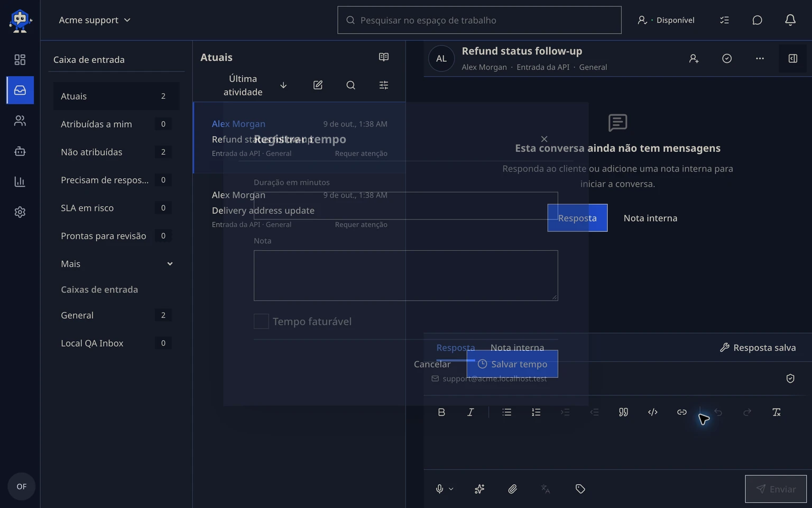Screen dimensions: 812x508
Task: Insert a link in editor
Action: coord(682,412)
